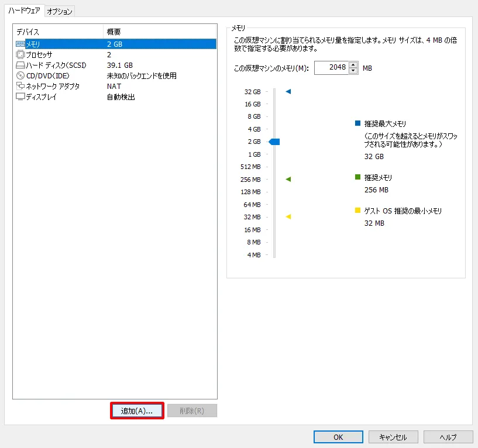Click the 64 MB slider scale label
The image size is (478, 448).
tap(252, 205)
